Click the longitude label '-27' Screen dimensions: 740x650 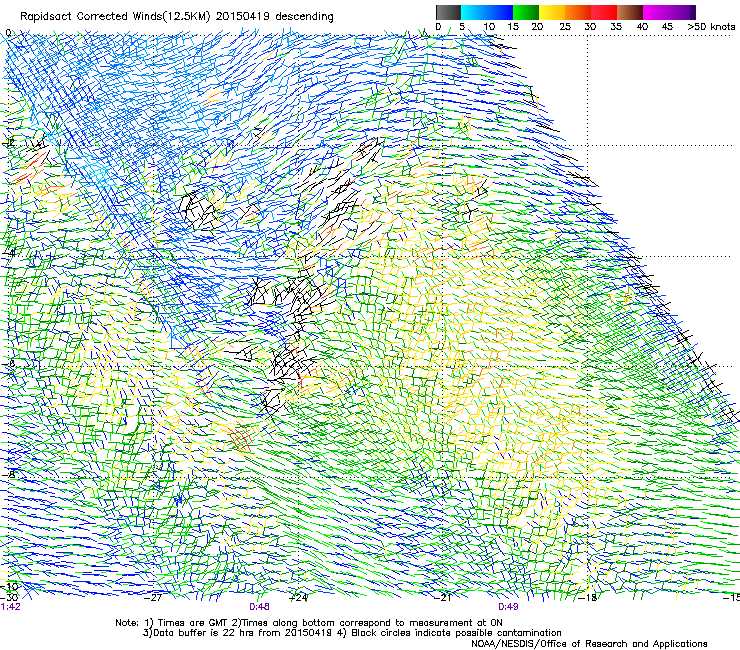click(154, 598)
